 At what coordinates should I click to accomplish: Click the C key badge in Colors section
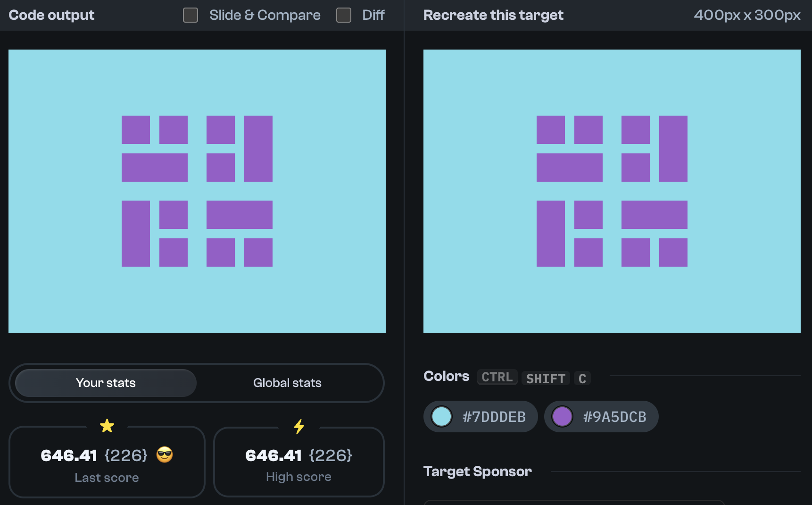point(582,378)
